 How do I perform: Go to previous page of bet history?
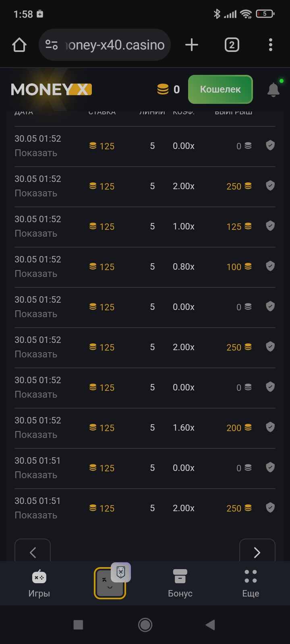pyautogui.click(x=33, y=551)
